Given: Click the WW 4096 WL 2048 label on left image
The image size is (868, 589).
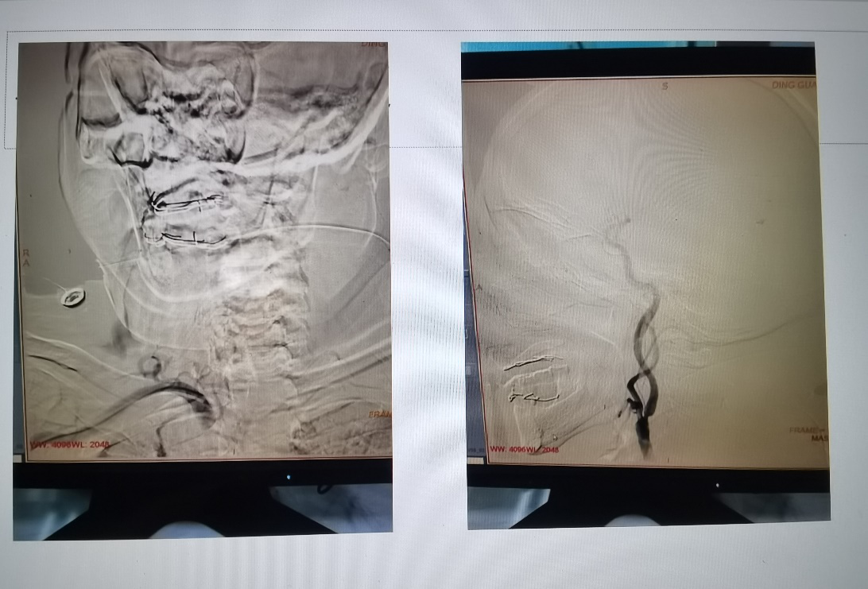Looking at the screenshot, I should click(72, 444).
